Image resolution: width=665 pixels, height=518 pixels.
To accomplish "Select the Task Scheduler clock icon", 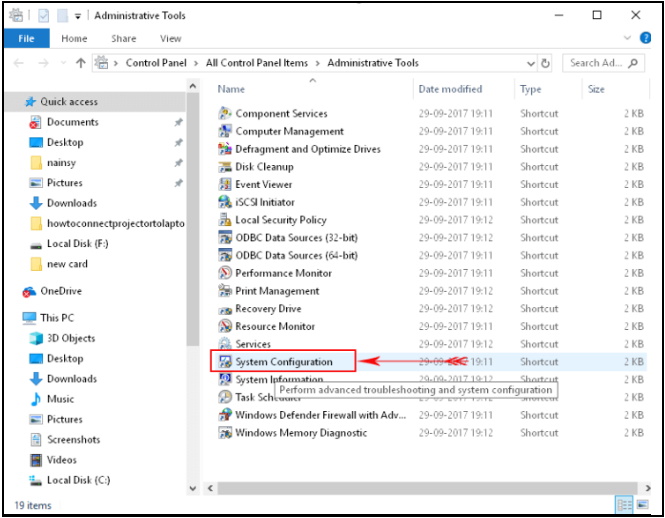I will coord(225,397).
